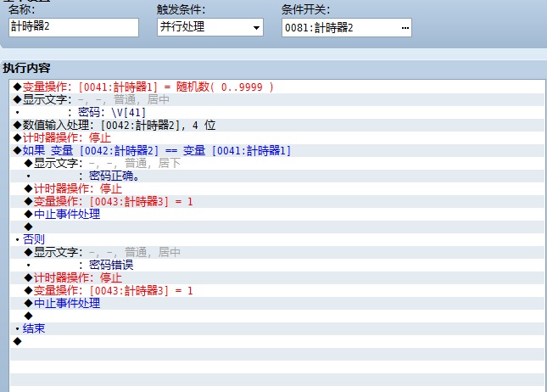Select the text line 密码错误
The height and width of the screenshot is (392, 547).
277,266
